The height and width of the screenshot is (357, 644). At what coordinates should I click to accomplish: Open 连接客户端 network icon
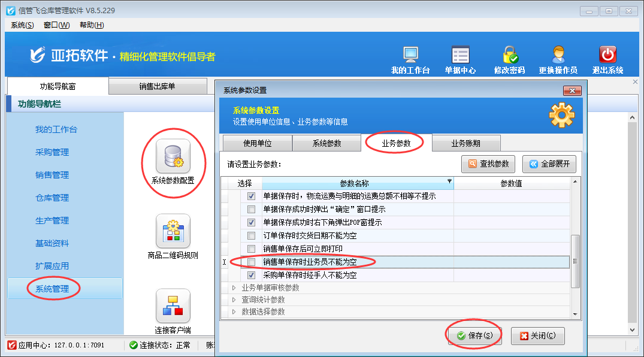click(173, 306)
